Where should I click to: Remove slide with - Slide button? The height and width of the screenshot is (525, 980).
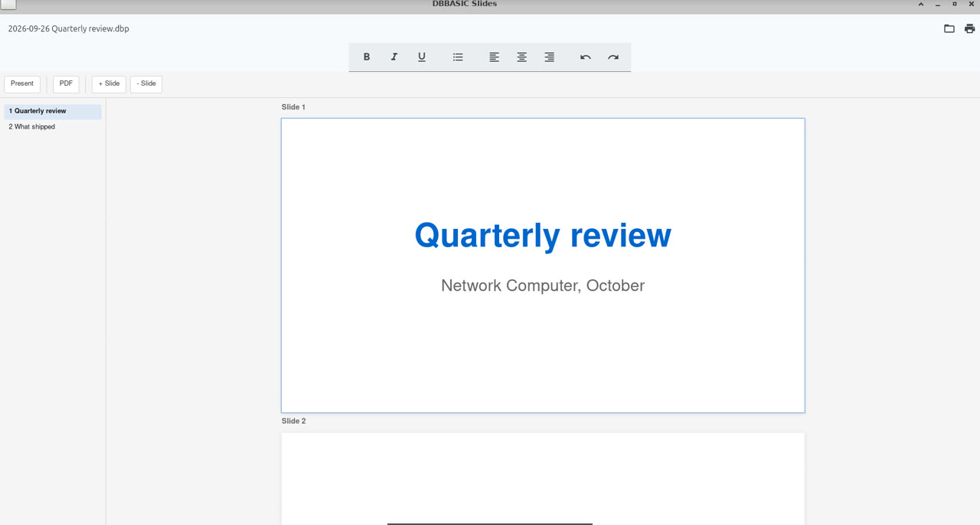pos(146,83)
